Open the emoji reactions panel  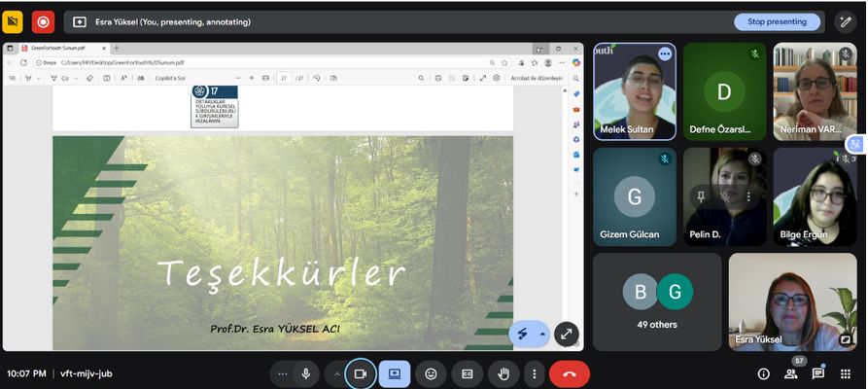(431, 373)
